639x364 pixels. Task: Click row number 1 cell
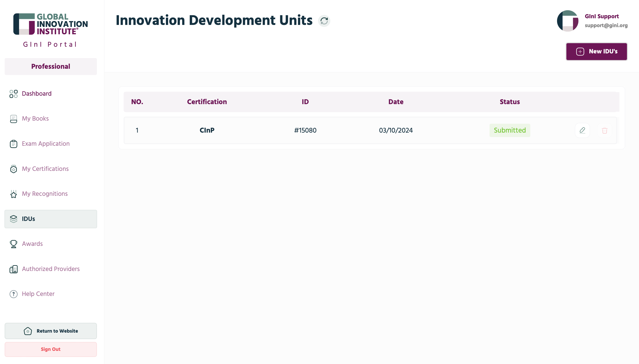(137, 130)
